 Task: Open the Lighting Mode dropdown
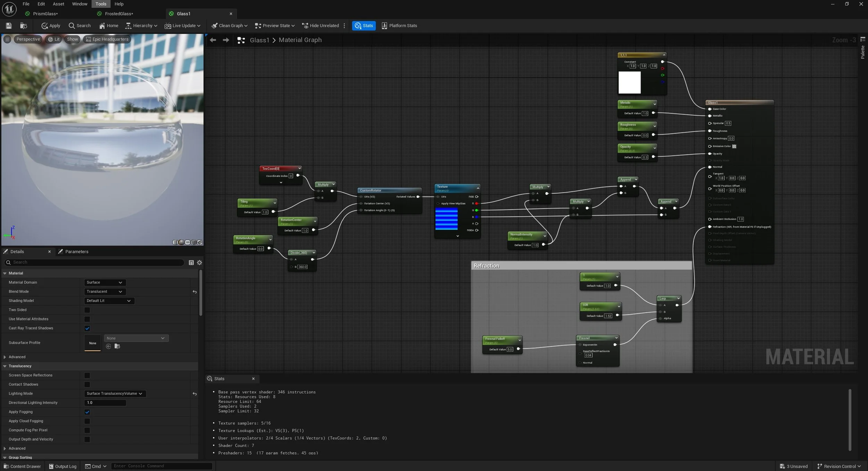pyautogui.click(x=115, y=394)
